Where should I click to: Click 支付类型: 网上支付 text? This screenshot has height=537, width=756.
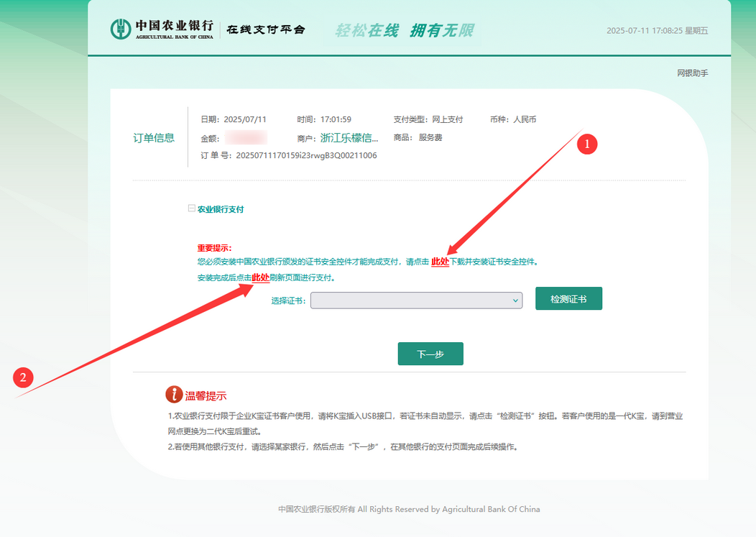point(428,119)
